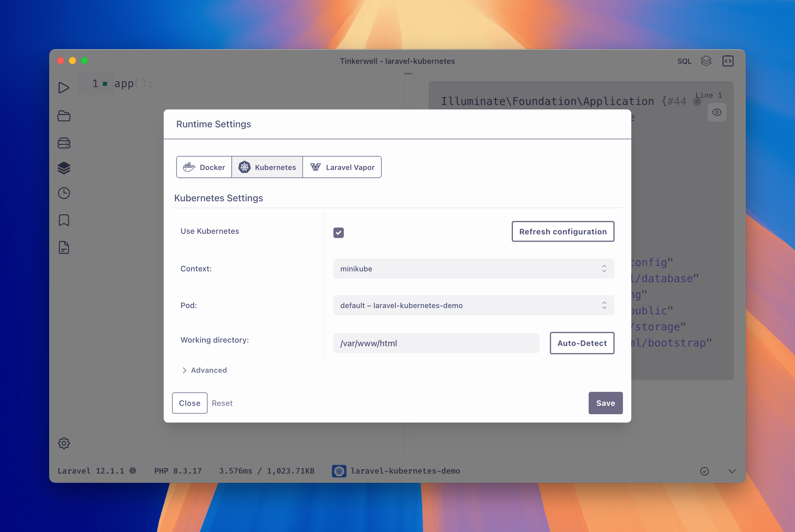Image resolution: width=795 pixels, height=532 pixels.
Task: Click the checkmark circle status icon
Action: (704, 471)
